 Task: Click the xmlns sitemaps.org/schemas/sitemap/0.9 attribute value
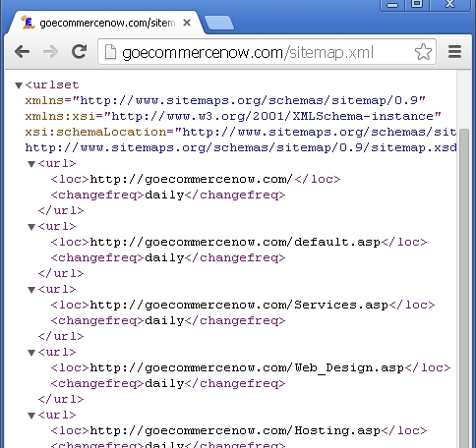[x=249, y=100]
